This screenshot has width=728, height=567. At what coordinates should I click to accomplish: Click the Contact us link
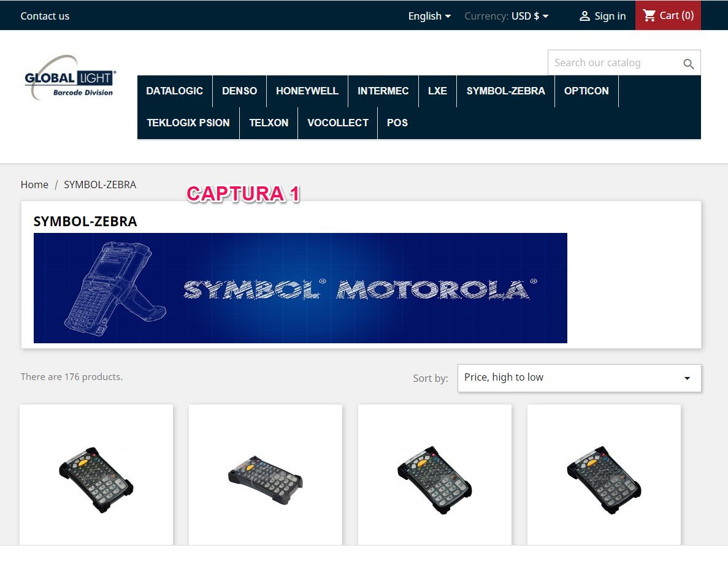coord(45,16)
